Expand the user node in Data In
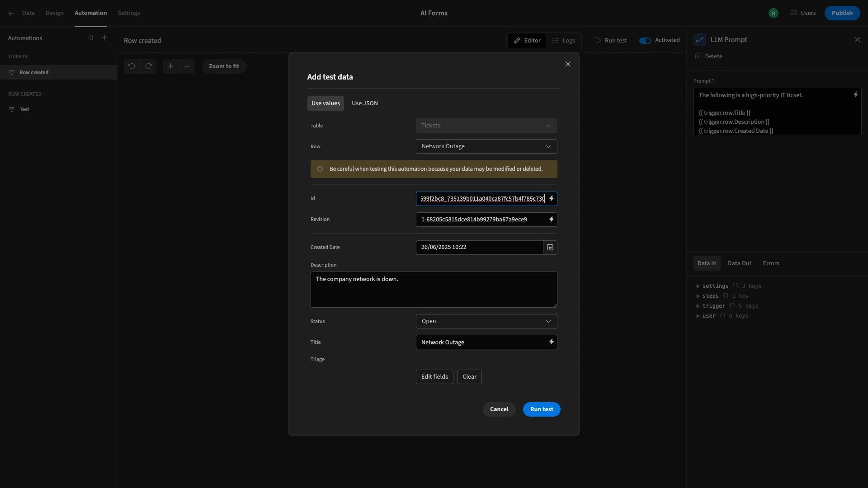This screenshot has width=868, height=488. pos(698,316)
